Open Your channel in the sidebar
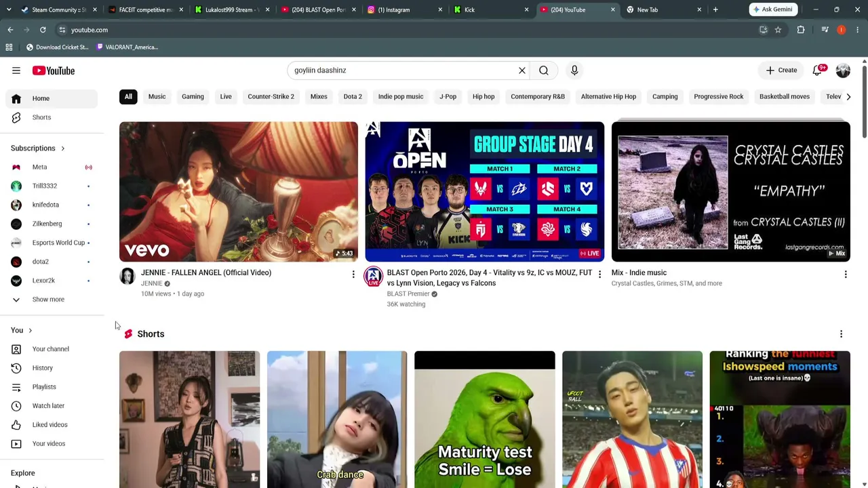This screenshot has width=868, height=488. pyautogui.click(x=52, y=349)
